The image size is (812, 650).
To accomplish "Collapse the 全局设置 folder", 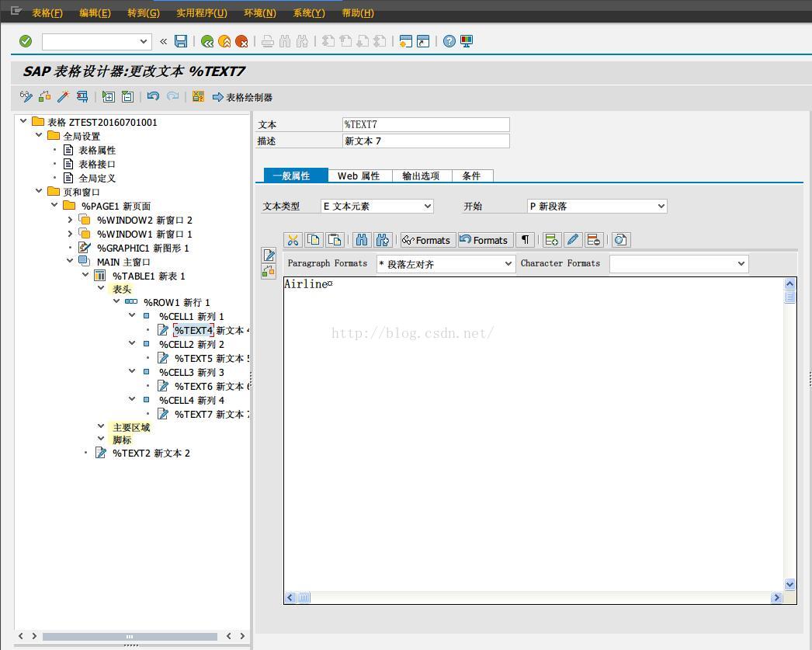I will [x=39, y=135].
